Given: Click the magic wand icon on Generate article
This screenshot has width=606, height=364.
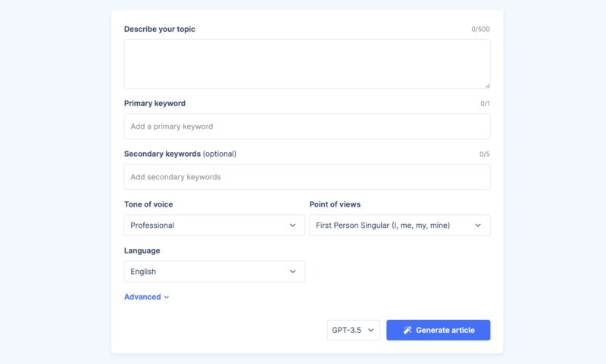Looking at the screenshot, I should coord(408,330).
